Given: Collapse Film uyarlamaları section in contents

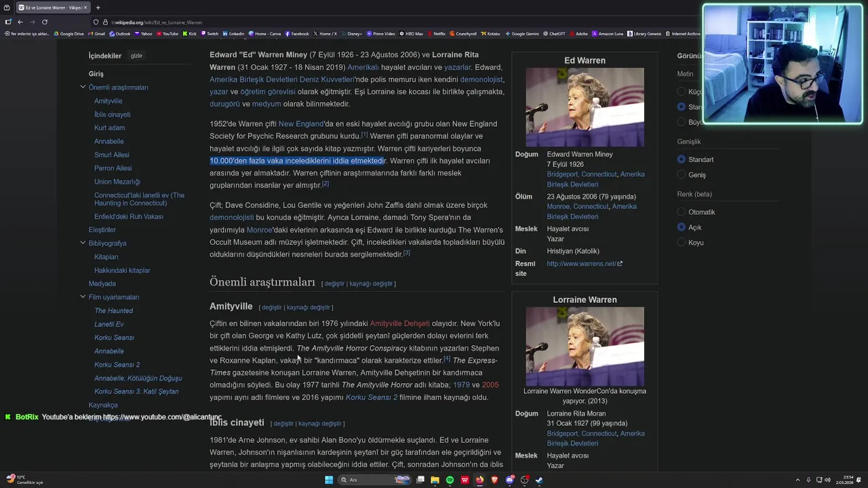Looking at the screenshot, I should (83, 297).
